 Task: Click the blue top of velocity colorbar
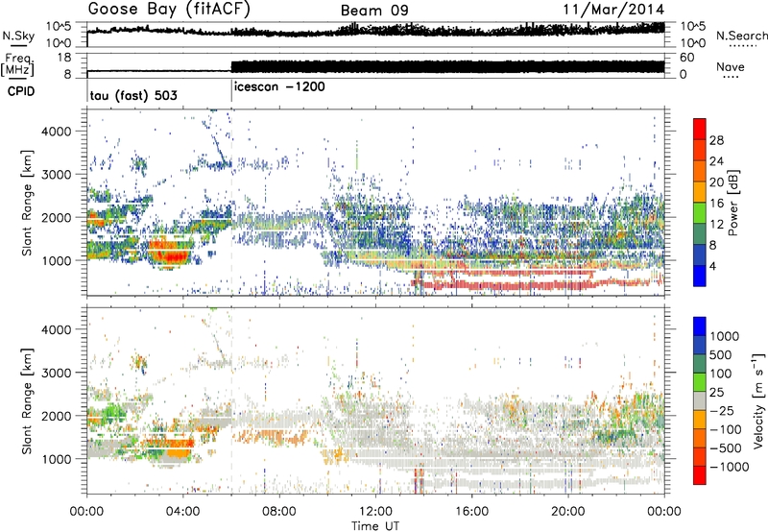[x=700, y=326]
